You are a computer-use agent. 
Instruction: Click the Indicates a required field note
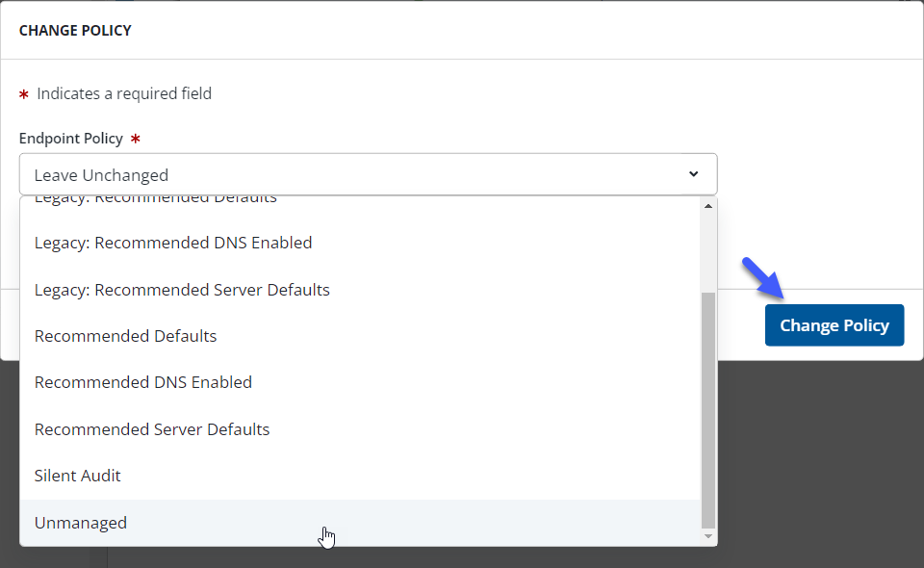tap(124, 93)
